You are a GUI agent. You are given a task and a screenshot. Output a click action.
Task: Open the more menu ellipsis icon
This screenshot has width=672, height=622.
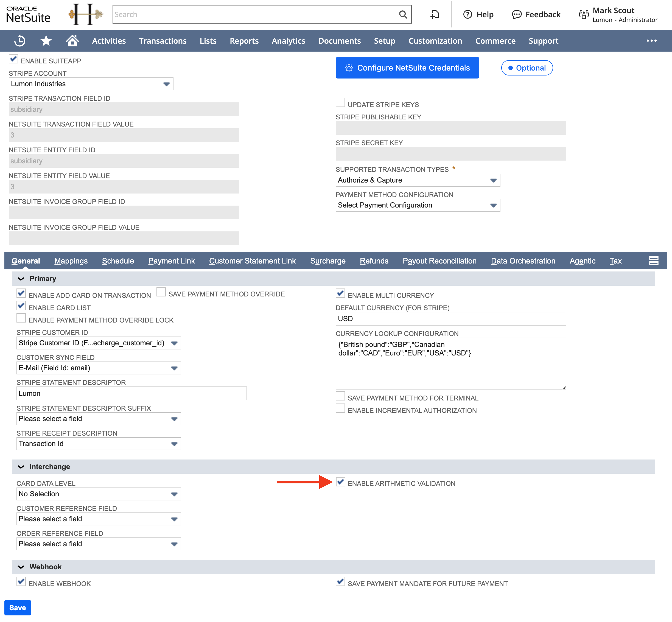[651, 41]
